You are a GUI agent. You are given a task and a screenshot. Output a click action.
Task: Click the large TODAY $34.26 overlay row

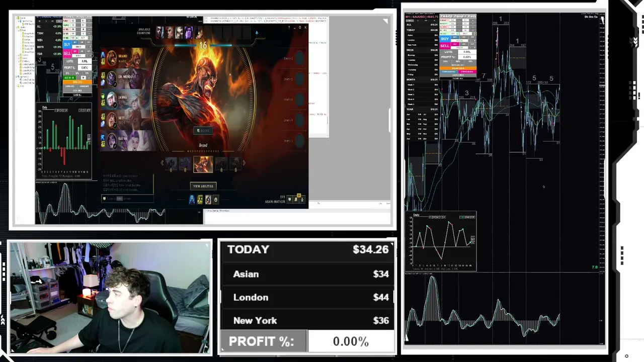click(x=308, y=250)
